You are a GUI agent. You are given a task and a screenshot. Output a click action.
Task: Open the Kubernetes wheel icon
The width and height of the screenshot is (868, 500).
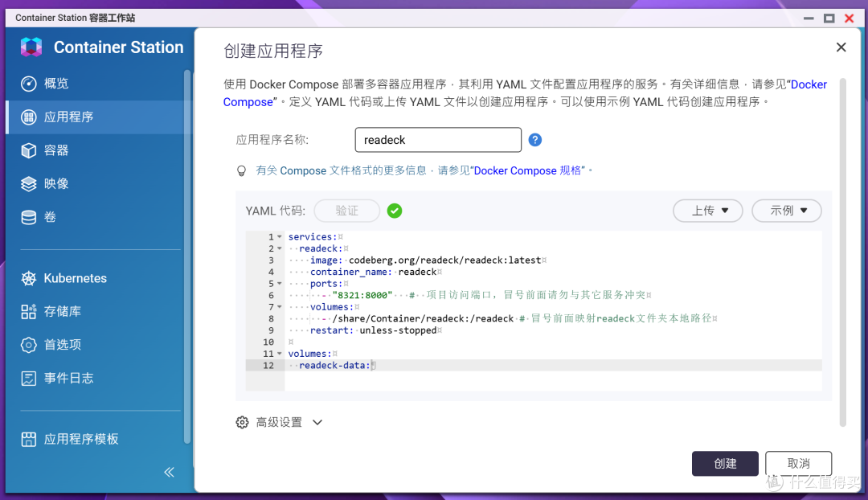coord(29,278)
